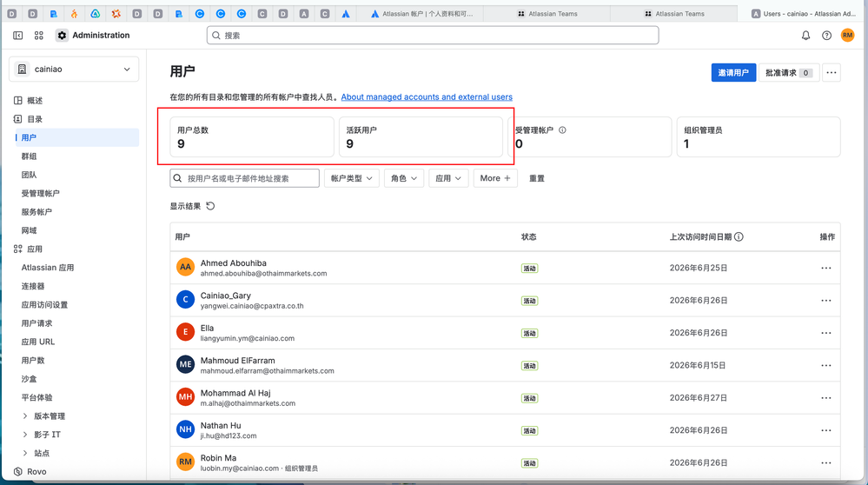Screen dimensions: 868x485
Task: Open actions menu for Cainiao_Gary
Action: (826, 301)
